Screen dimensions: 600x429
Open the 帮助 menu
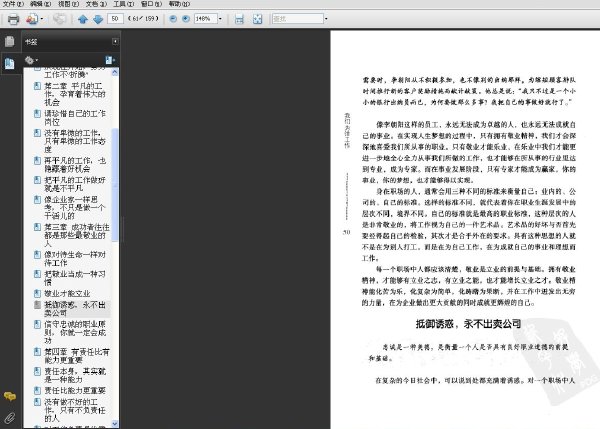click(179, 4)
